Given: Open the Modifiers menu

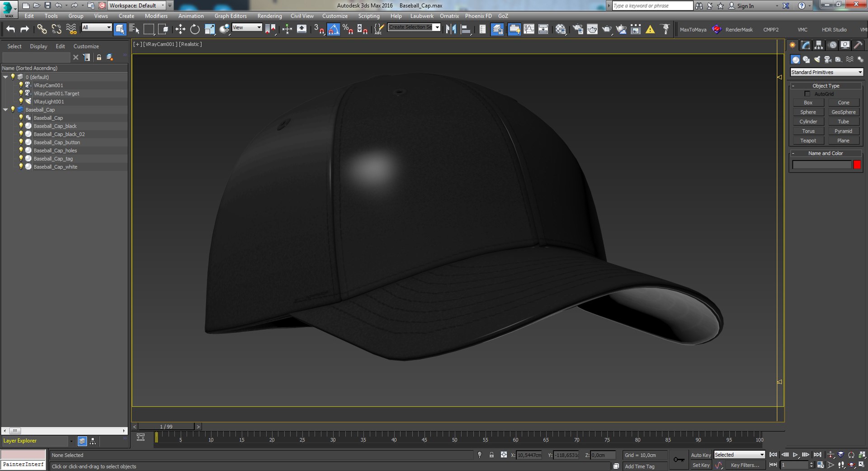Looking at the screenshot, I should (156, 16).
